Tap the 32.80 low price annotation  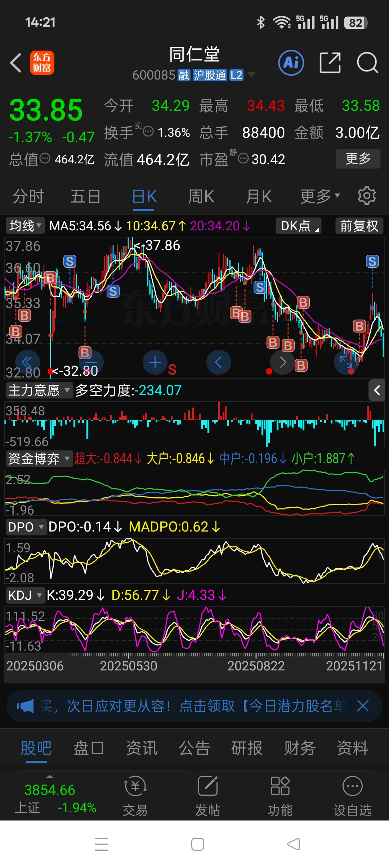coord(75,371)
